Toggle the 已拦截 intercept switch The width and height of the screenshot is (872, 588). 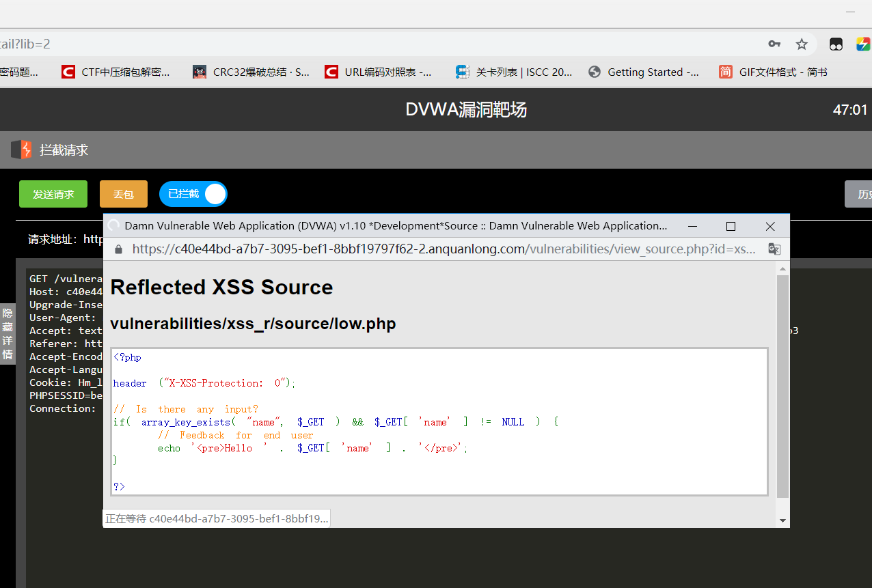pos(193,194)
